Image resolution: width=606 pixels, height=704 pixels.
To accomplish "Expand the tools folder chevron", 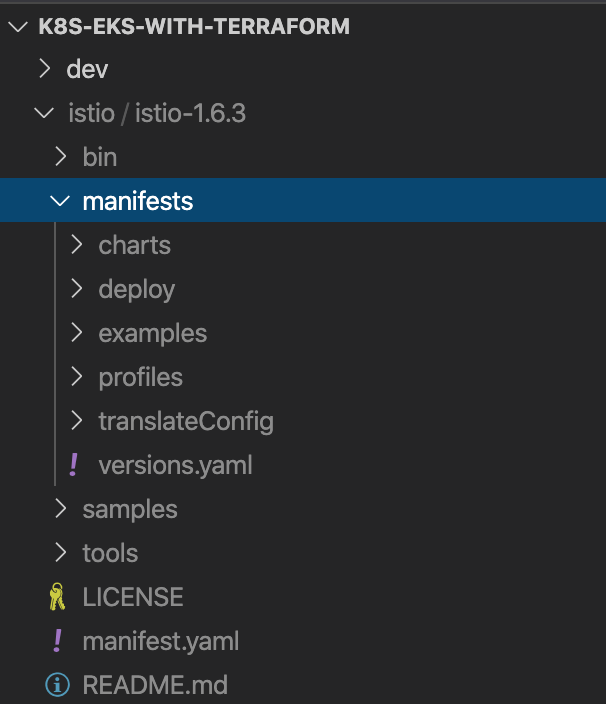I will 61,553.
